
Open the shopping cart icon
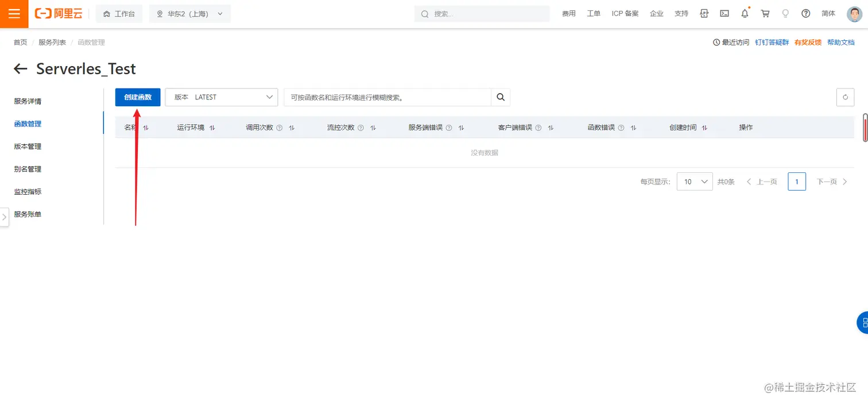(x=765, y=13)
